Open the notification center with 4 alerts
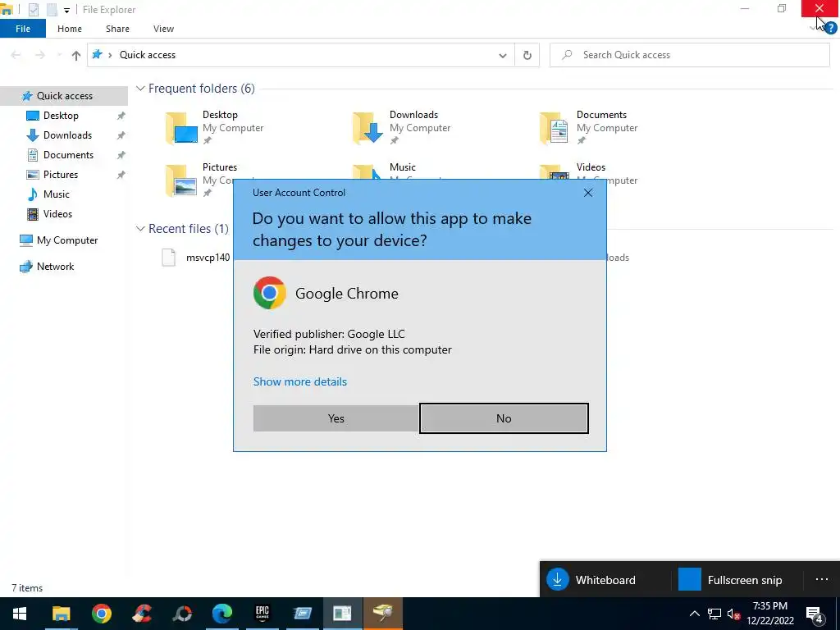The width and height of the screenshot is (840, 630). [815, 615]
